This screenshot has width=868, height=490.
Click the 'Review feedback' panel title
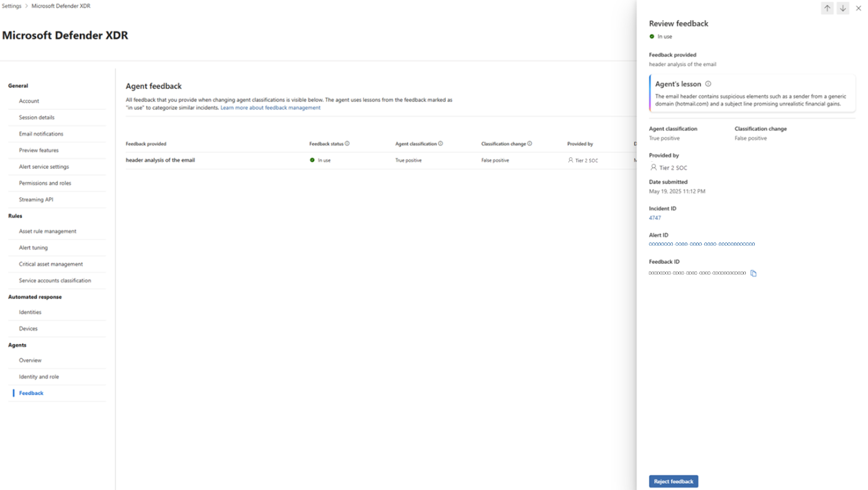click(679, 23)
